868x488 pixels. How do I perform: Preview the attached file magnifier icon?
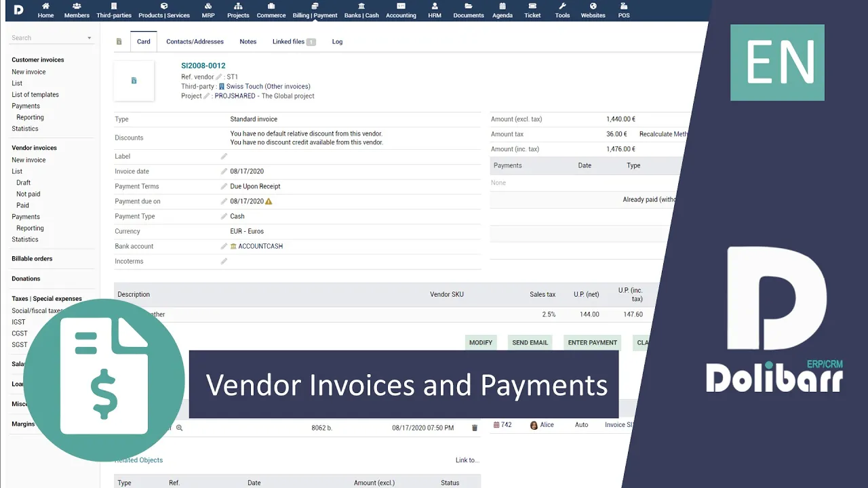pyautogui.click(x=180, y=428)
